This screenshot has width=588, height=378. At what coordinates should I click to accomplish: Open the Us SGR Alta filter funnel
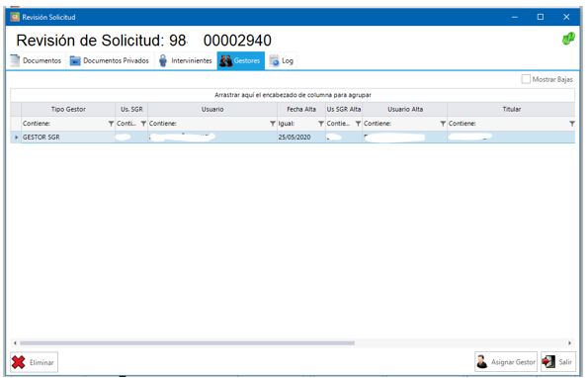(358, 124)
